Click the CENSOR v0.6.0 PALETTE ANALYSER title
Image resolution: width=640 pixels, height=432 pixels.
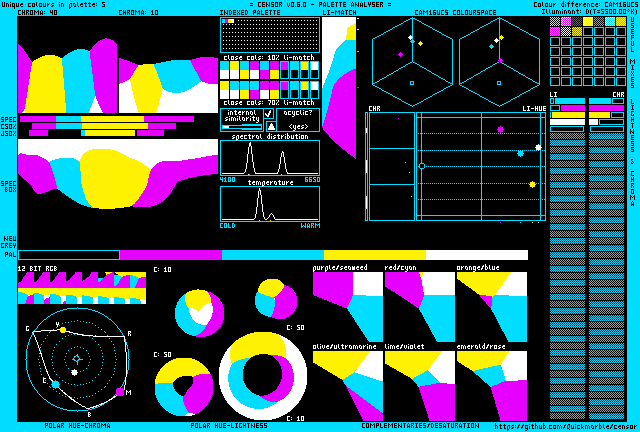click(x=320, y=4)
